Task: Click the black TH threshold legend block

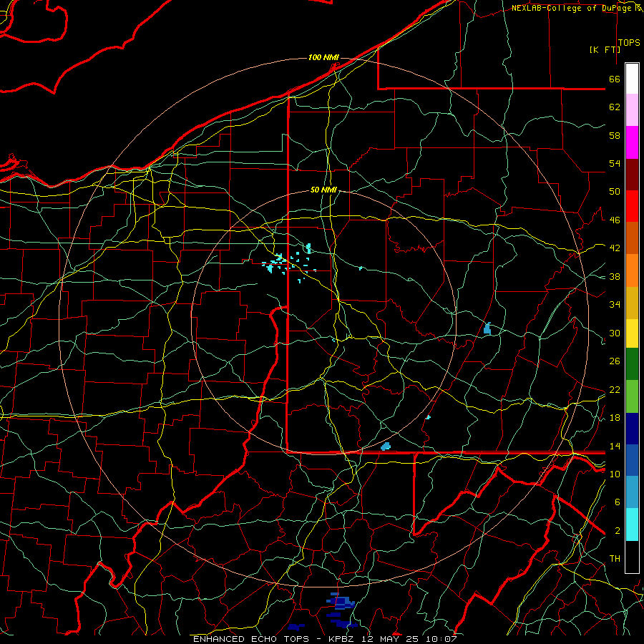Action: pos(632,557)
